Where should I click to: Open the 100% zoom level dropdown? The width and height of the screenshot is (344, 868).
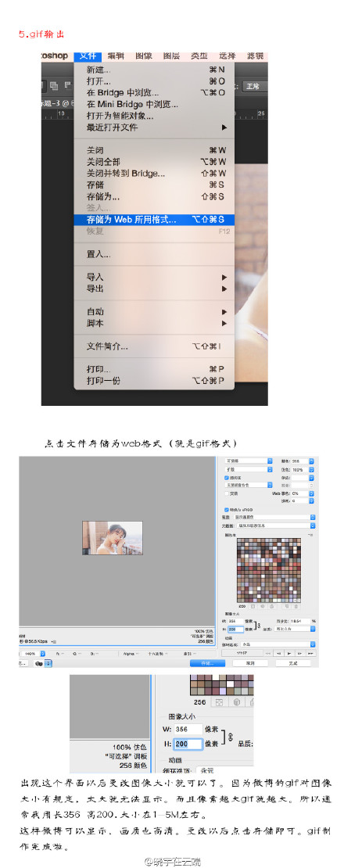(x=33, y=654)
